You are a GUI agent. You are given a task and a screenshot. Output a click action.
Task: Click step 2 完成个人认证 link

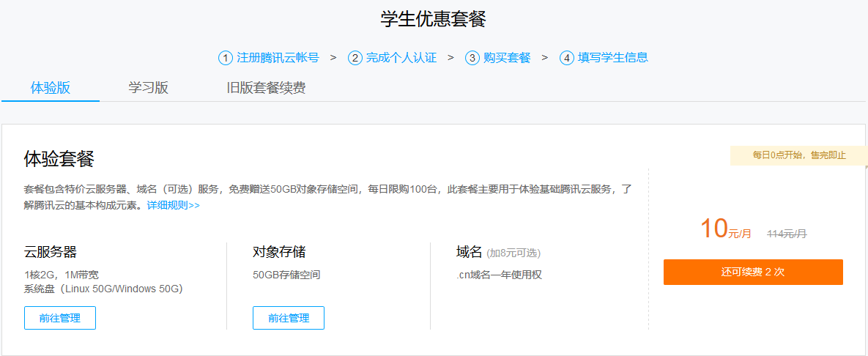tap(393, 58)
